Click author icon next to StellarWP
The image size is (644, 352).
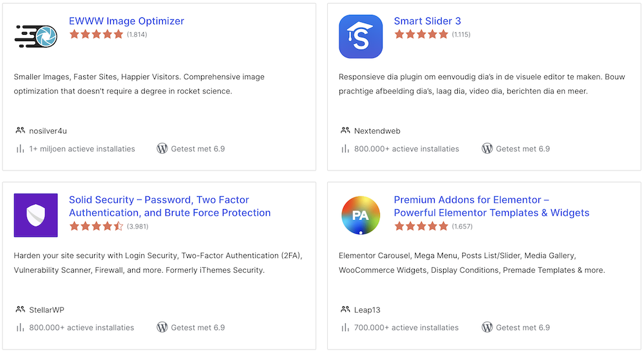tap(20, 310)
